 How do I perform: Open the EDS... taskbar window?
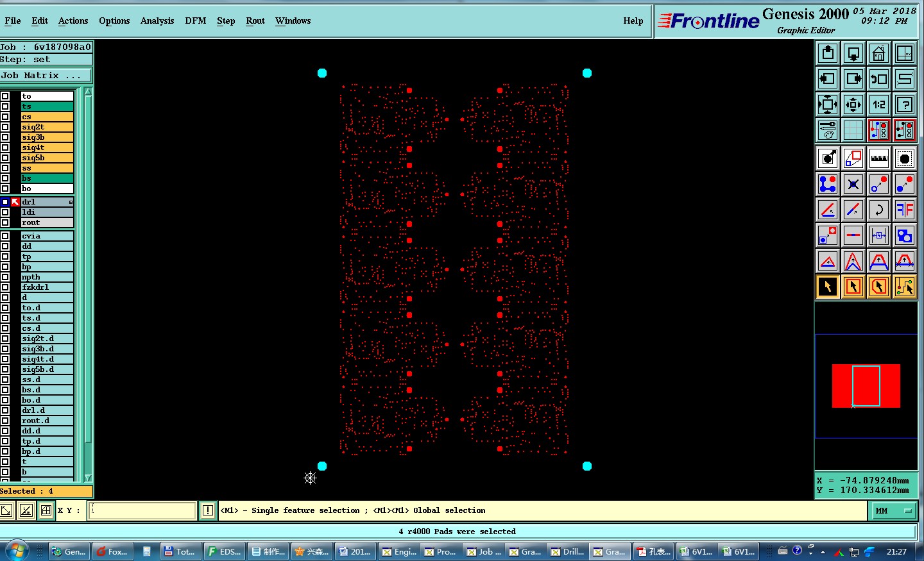pyautogui.click(x=225, y=551)
